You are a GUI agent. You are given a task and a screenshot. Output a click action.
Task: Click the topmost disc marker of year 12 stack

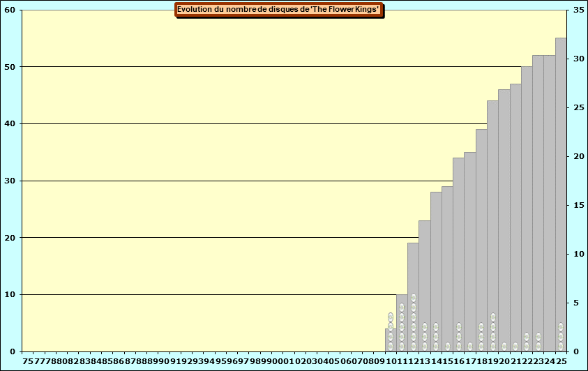pyautogui.click(x=413, y=298)
